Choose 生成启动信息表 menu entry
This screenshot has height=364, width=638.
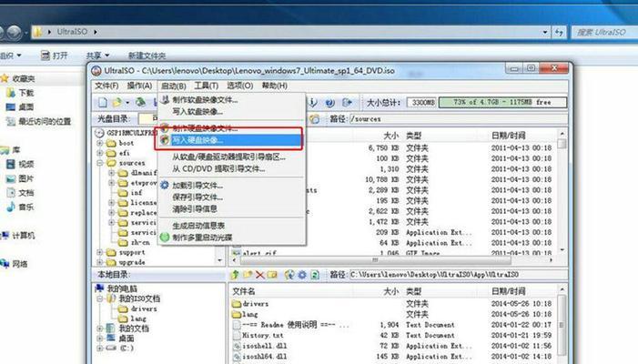[231, 226]
